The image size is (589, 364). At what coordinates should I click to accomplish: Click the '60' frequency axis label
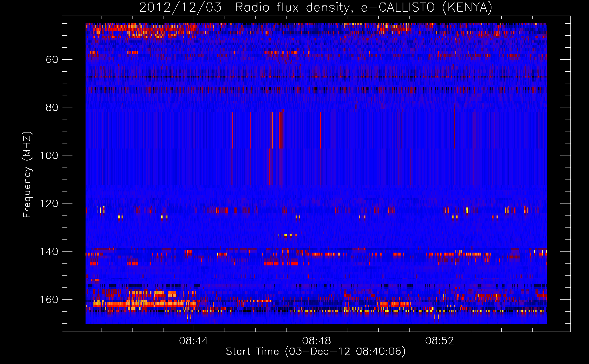click(52, 59)
